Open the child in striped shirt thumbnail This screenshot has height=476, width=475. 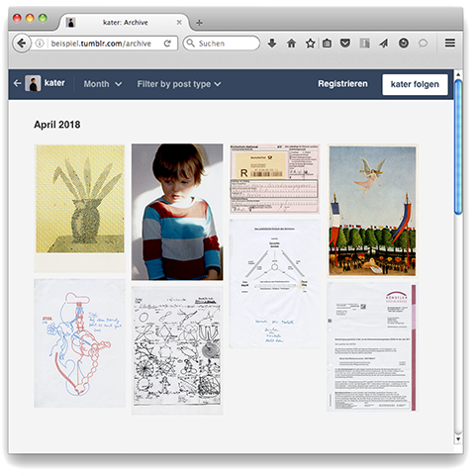(x=177, y=212)
